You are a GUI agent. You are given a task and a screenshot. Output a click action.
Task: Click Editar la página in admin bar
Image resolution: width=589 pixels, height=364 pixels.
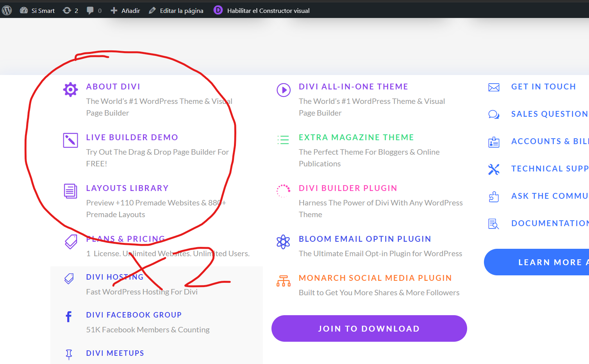point(176,11)
